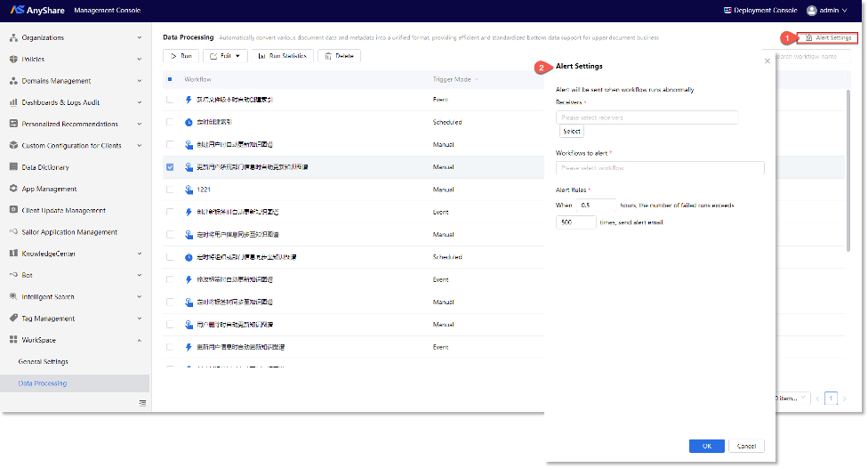
Task: Click the Delete button
Action: 340,56
